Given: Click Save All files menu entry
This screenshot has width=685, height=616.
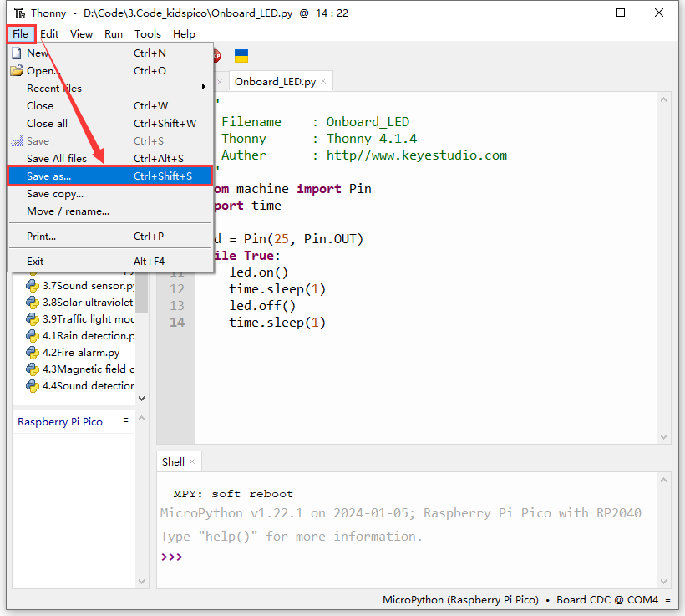Looking at the screenshot, I should point(110,158).
